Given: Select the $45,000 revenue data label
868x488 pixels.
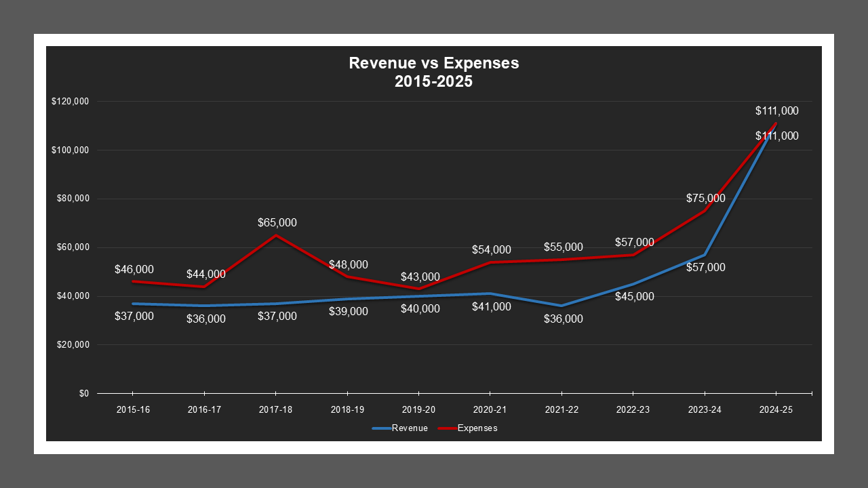Looking at the screenshot, I should click(x=634, y=296).
